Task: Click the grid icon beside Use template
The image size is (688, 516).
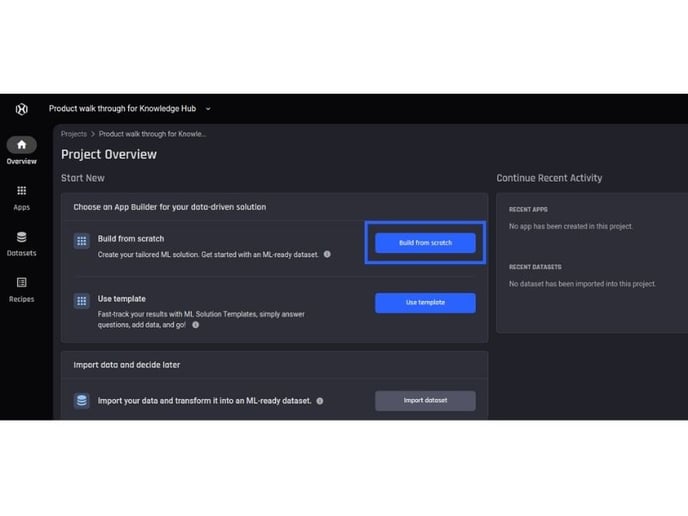Action: pyautogui.click(x=82, y=301)
